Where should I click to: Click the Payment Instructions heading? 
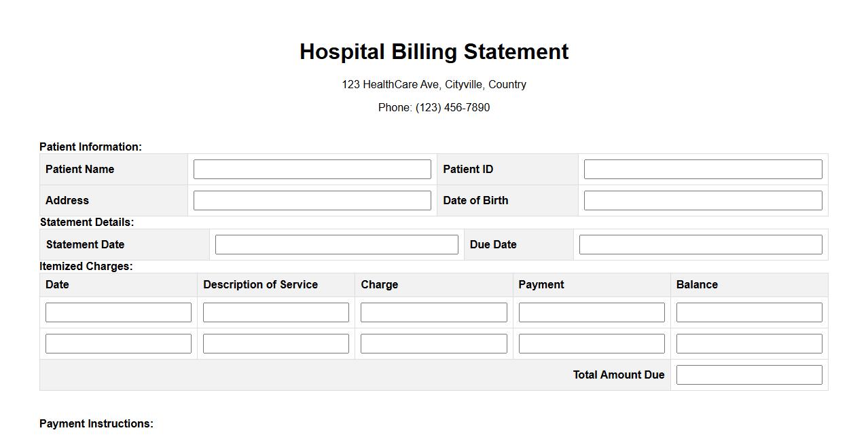pos(96,424)
